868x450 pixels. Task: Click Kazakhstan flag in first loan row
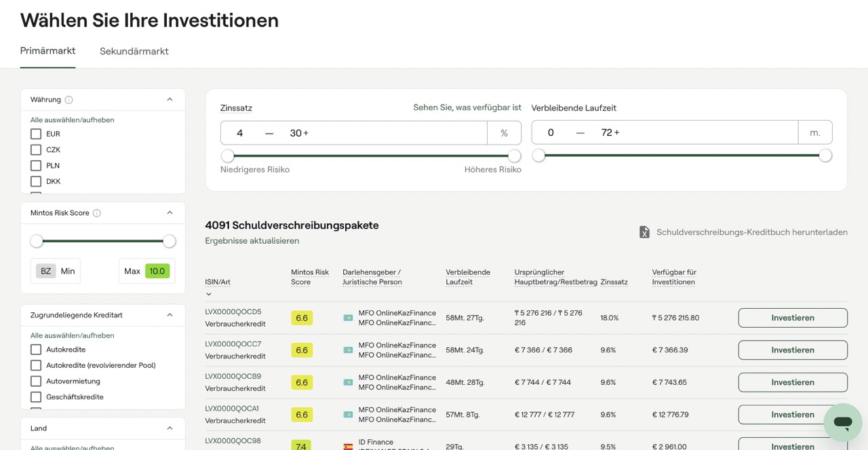(348, 318)
